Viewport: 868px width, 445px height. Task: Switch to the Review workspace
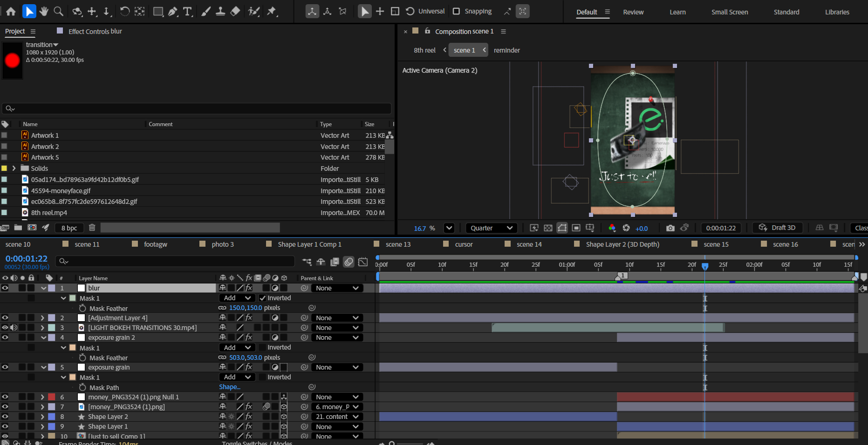[633, 12]
